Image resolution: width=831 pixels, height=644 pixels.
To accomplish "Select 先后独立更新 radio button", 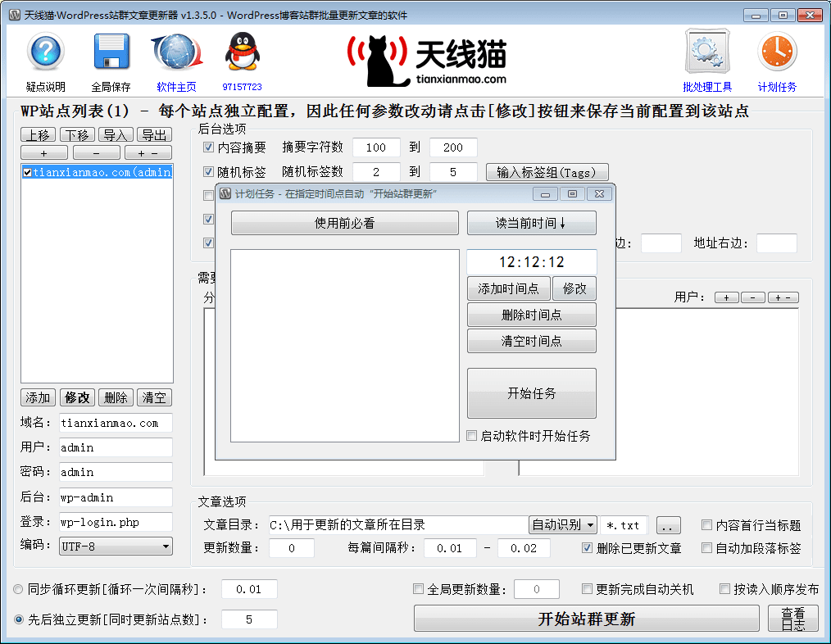I will (19, 619).
